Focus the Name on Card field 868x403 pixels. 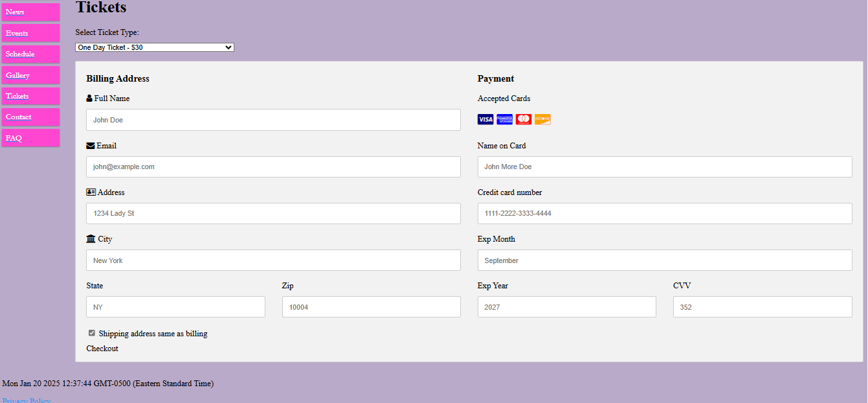[665, 167]
